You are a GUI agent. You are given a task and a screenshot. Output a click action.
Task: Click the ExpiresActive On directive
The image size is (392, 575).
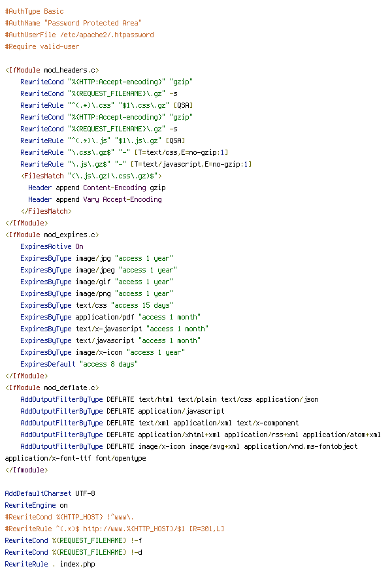point(52,246)
